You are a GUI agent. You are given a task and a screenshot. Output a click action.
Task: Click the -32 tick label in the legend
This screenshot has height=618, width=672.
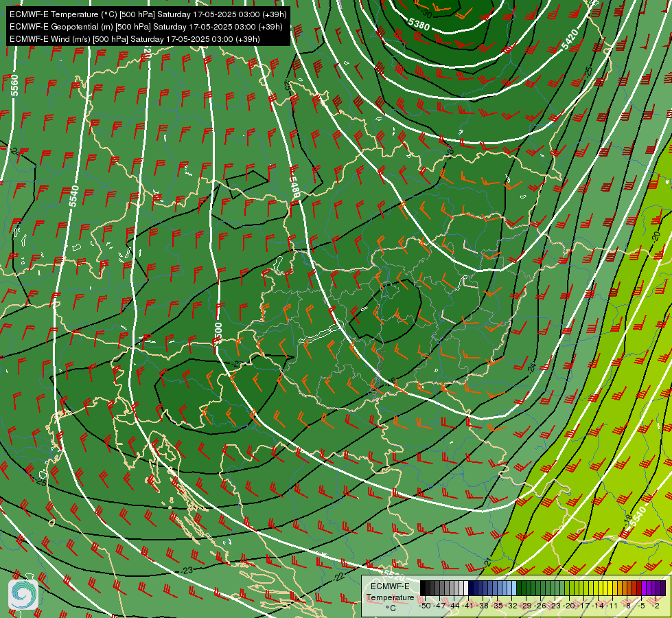click(x=511, y=606)
